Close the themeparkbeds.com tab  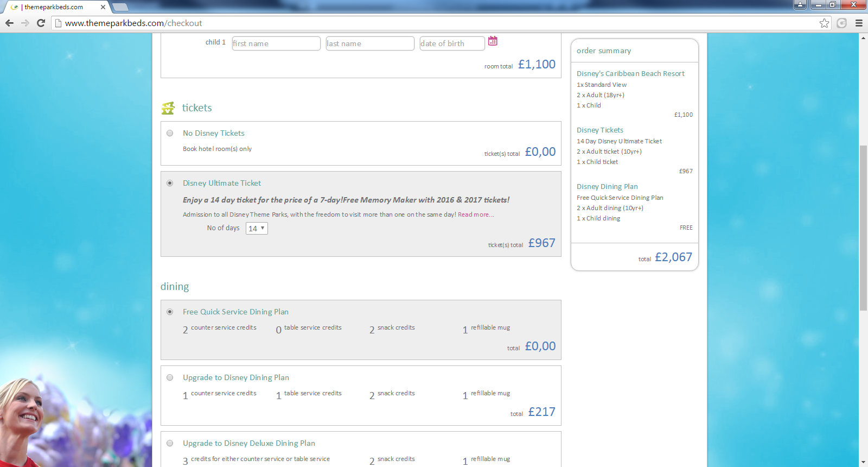103,7
